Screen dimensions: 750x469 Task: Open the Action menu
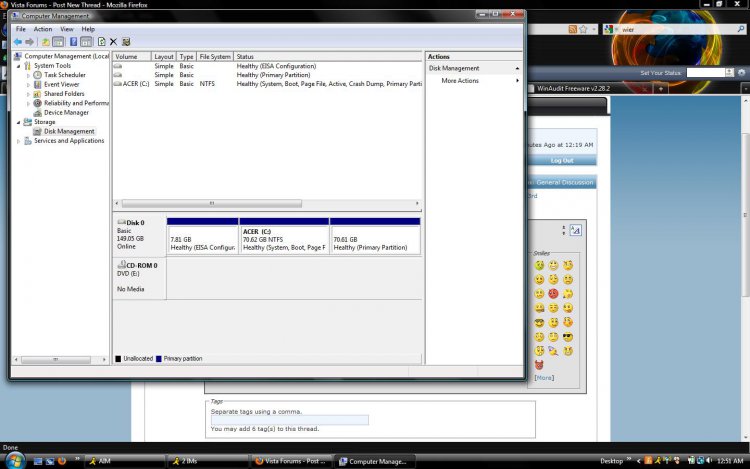43,29
